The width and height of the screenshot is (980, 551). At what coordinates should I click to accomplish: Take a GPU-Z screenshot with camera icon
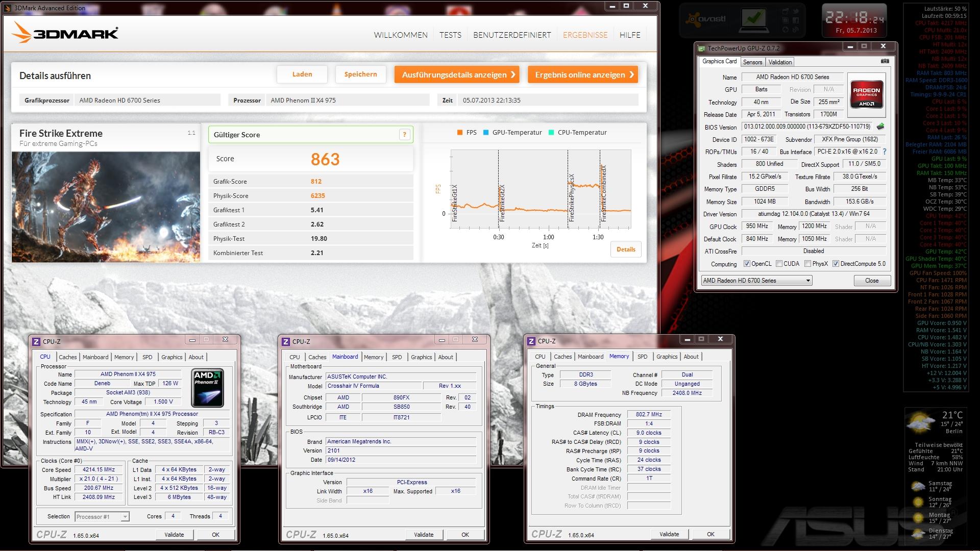pos(885,61)
